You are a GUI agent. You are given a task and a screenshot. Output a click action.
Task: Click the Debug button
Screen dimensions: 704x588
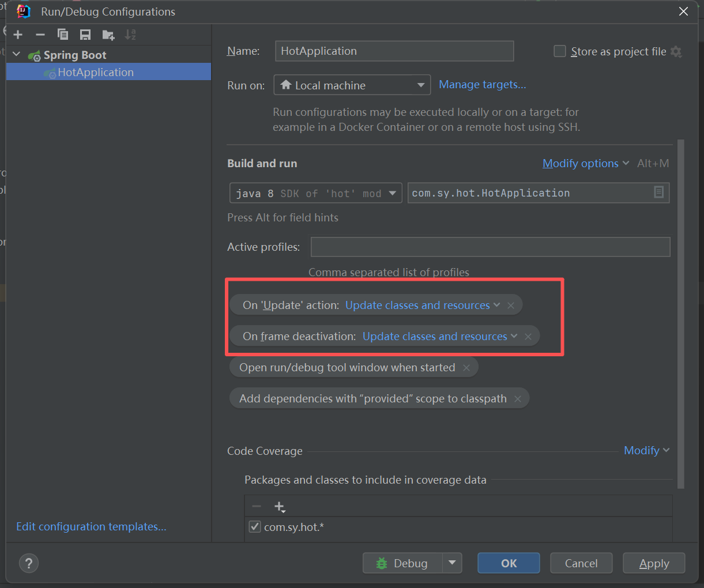[402, 563]
